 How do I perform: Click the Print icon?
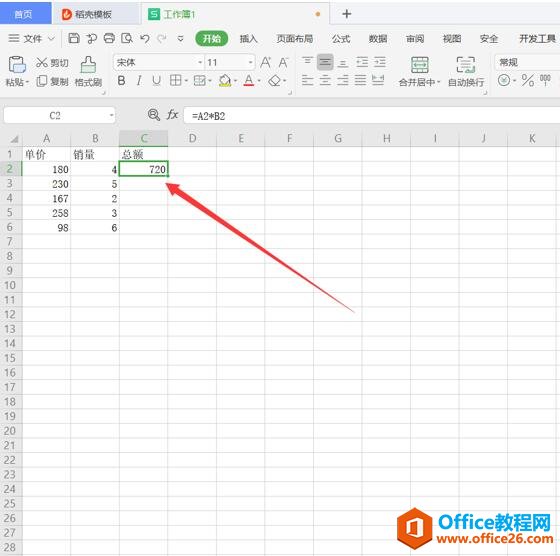click(x=109, y=38)
